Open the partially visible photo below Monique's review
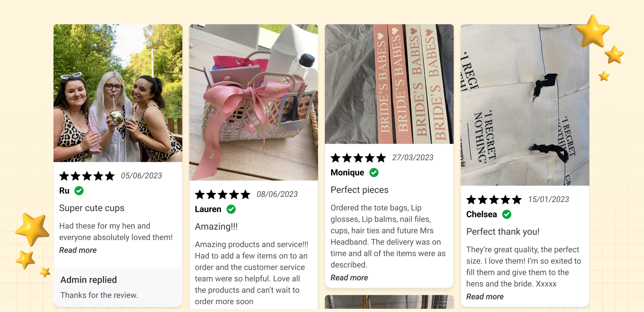This screenshot has width=644, height=312. click(389, 302)
